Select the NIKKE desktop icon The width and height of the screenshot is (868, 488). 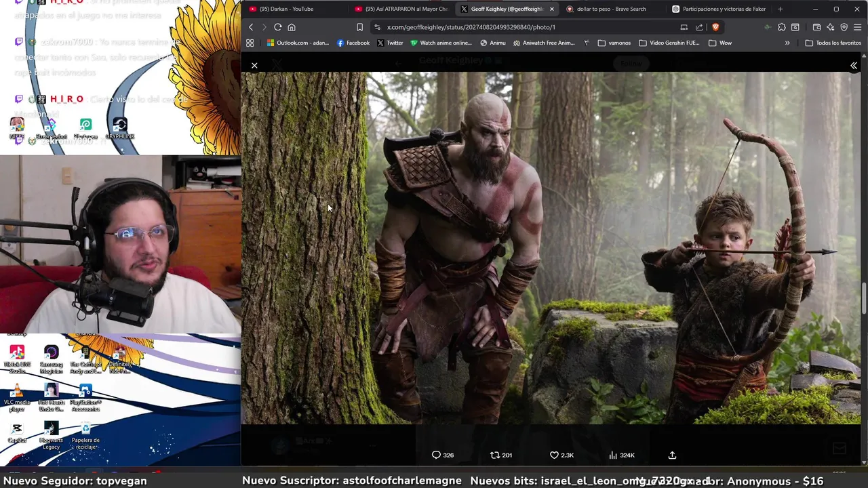pyautogui.click(x=17, y=128)
